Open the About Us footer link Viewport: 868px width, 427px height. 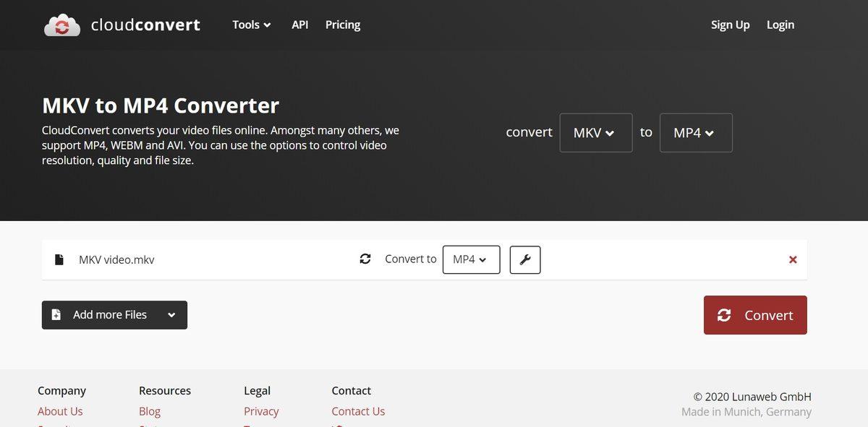click(60, 411)
